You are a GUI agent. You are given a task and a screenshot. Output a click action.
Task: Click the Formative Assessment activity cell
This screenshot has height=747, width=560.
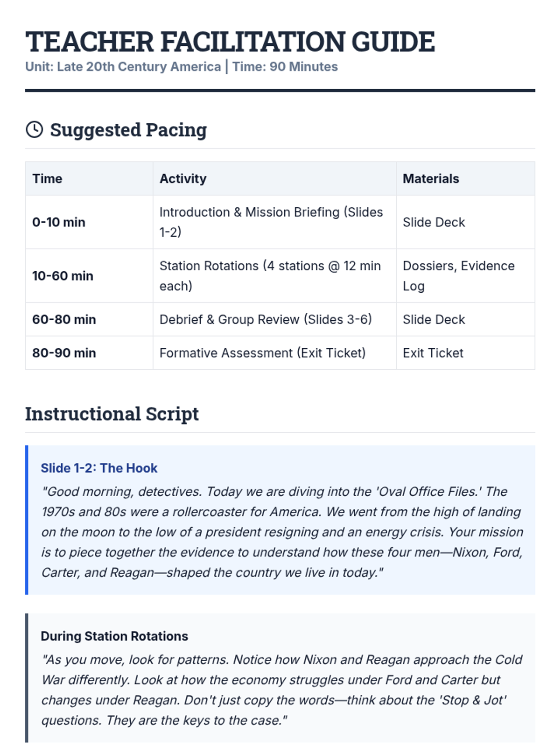[x=262, y=353]
